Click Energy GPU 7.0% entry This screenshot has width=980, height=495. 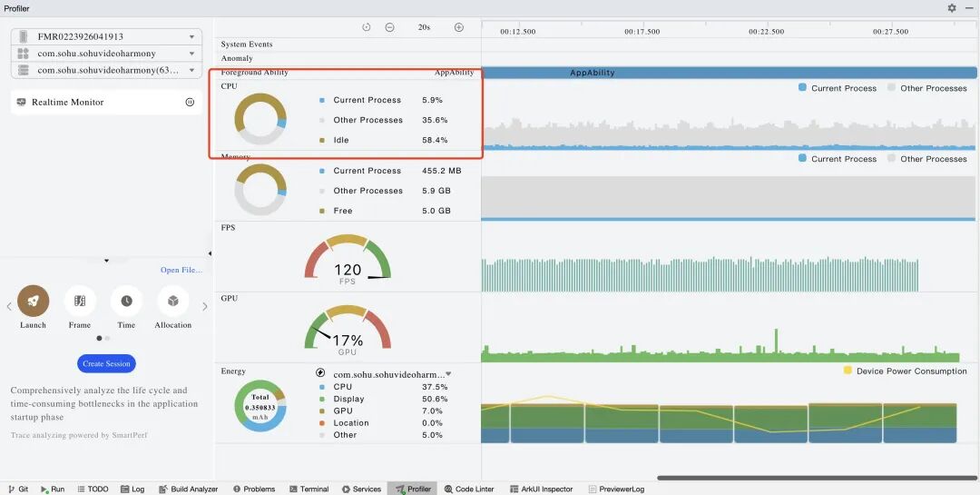(x=383, y=411)
